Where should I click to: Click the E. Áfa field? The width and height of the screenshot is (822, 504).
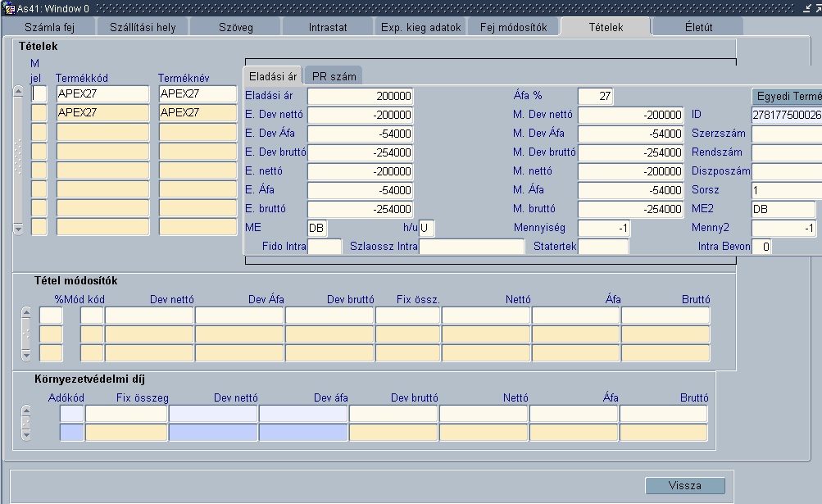pos(360,190)
